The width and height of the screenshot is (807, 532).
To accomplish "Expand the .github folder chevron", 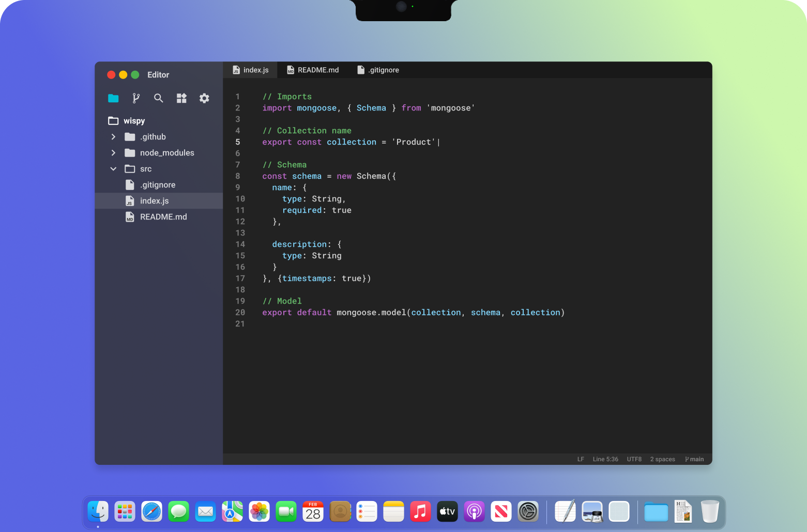I will click(x=113, y=137).
